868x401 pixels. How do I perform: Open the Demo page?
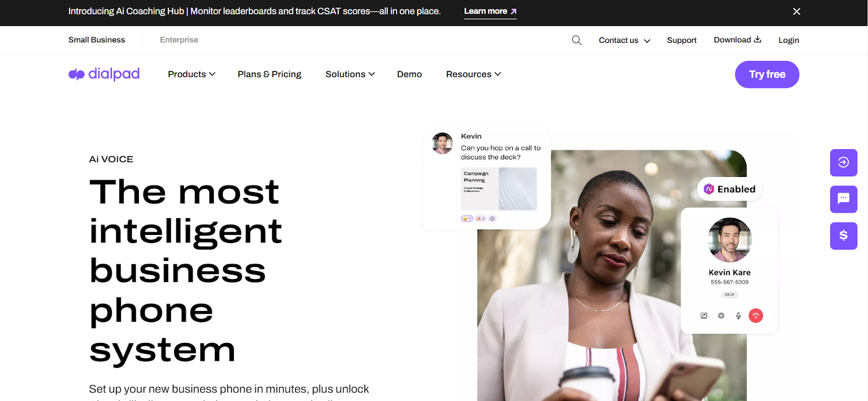coord(410,74)
